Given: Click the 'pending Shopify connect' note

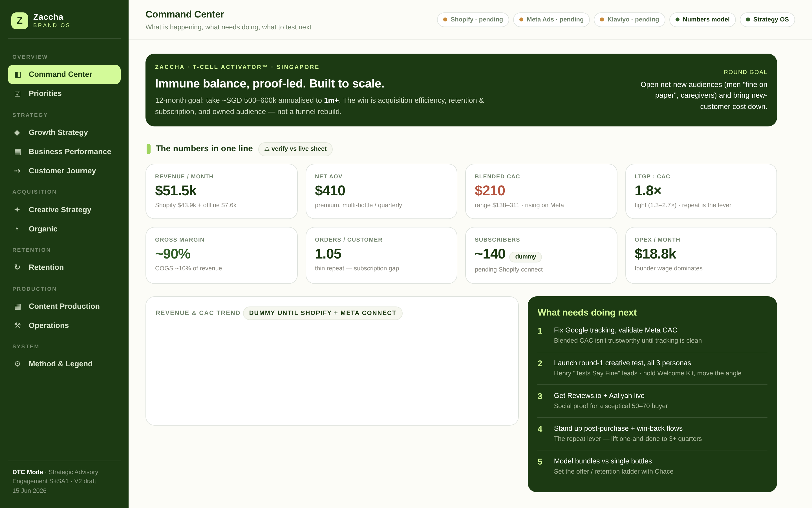Looking at the screenshot, I should pyautogui.click(x=508, y=270).
